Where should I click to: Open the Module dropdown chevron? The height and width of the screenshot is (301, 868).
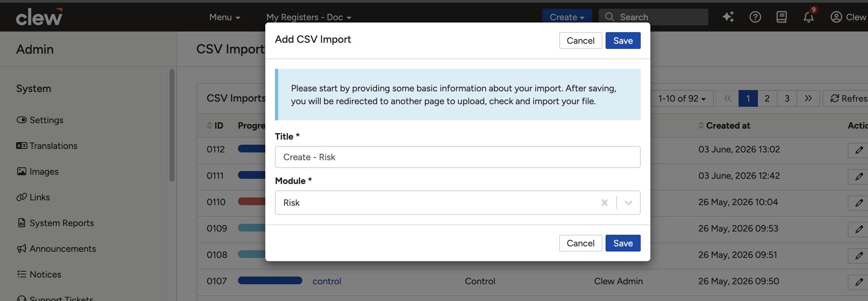pos(628,203)
